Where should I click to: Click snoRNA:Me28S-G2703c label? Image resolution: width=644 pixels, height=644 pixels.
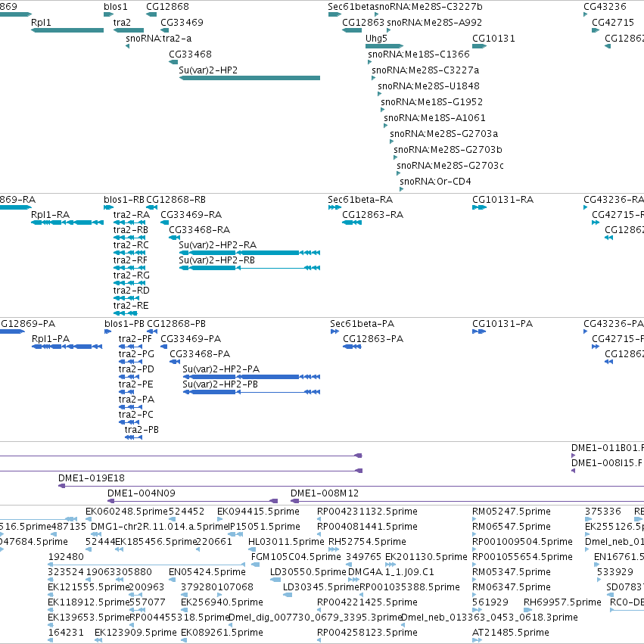(450, 166)
